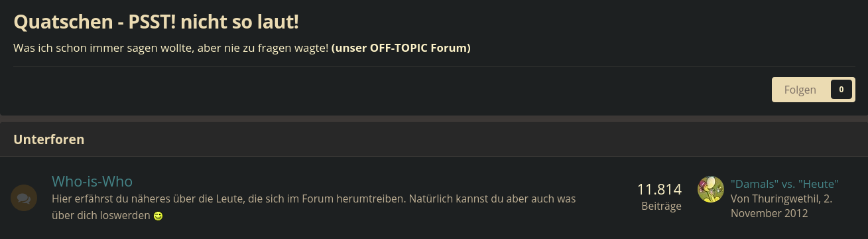This screenshot has height=239, width=868.
Task: Open Thuringwethil's avatar picture
Action: (711, 189)
